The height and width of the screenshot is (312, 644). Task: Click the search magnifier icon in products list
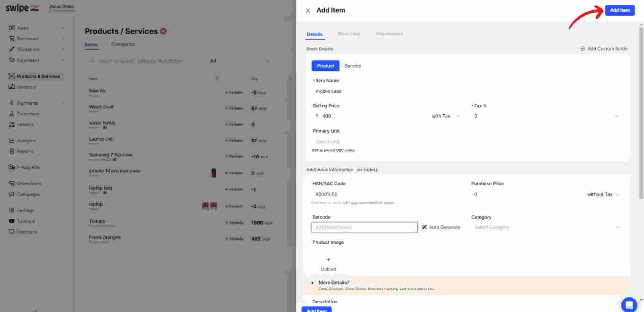coord(92,61)
